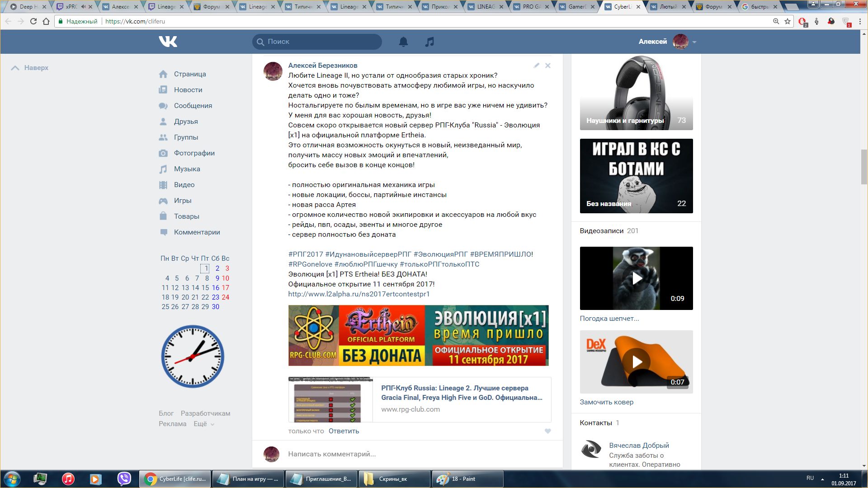Expand the Алексей profile dropdown arrow
The image size is (868, 488).
(x=694, y=42)
